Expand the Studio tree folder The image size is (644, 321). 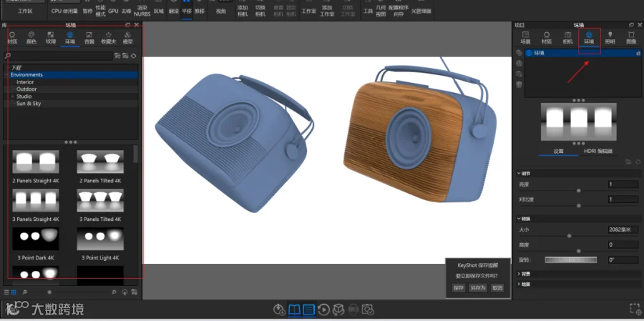tap(13, 97)
